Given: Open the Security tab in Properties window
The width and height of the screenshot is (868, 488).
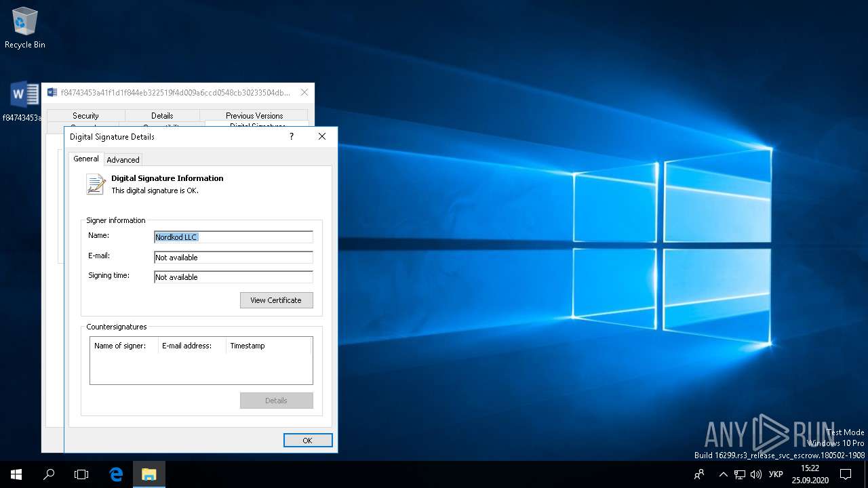Looking at the screenshot, I should pyautogui.click(x=85, y=116).
